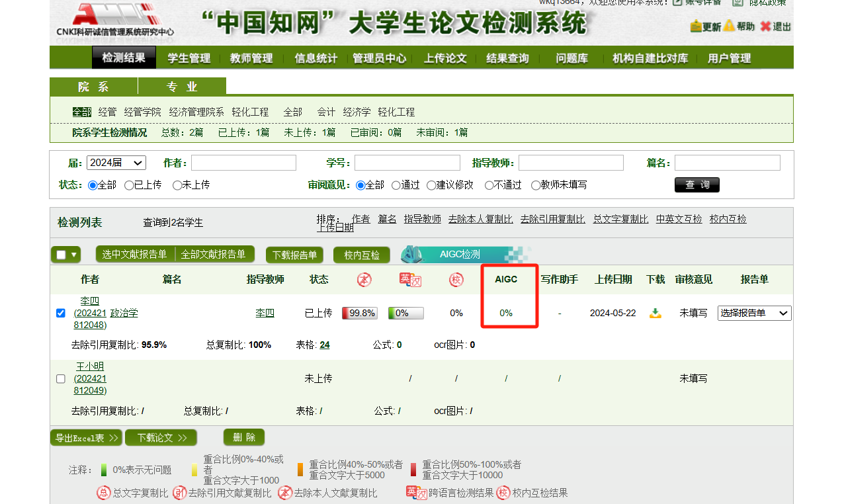
Task: Expand the 选择报告单 dropdown
Action: click(754, 314)
